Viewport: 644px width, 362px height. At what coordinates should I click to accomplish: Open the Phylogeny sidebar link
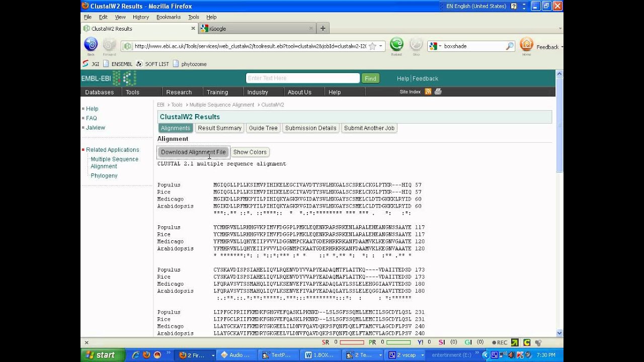coord(104,175)
